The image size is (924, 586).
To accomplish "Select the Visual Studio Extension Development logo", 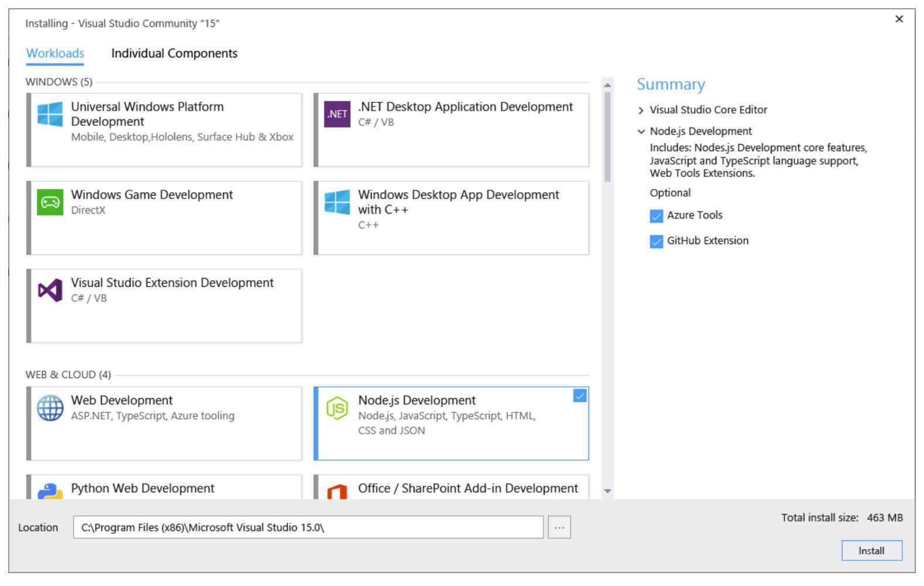I will (50, 290).
